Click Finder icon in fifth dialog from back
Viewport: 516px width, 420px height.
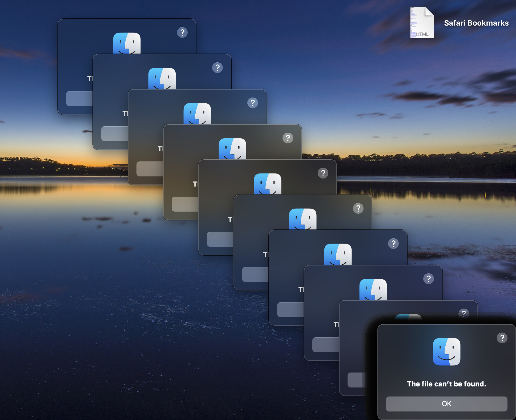click(x=268, y=184)
